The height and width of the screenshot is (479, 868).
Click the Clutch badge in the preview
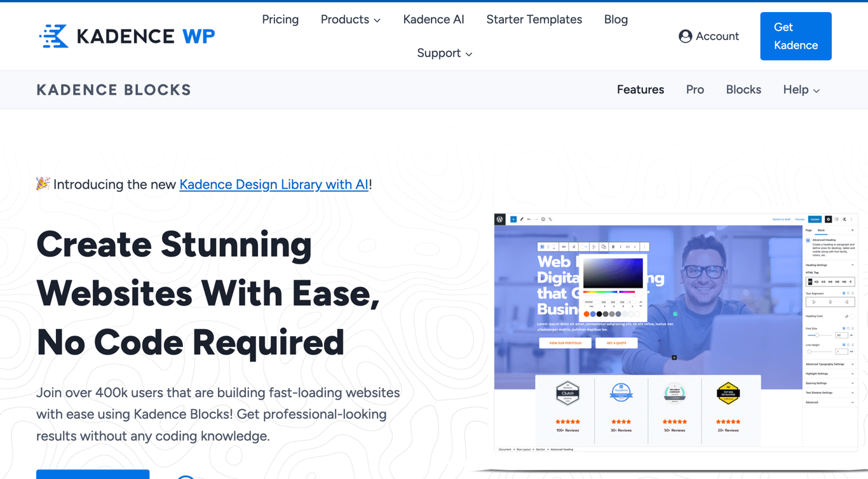(x=567, y=393)
